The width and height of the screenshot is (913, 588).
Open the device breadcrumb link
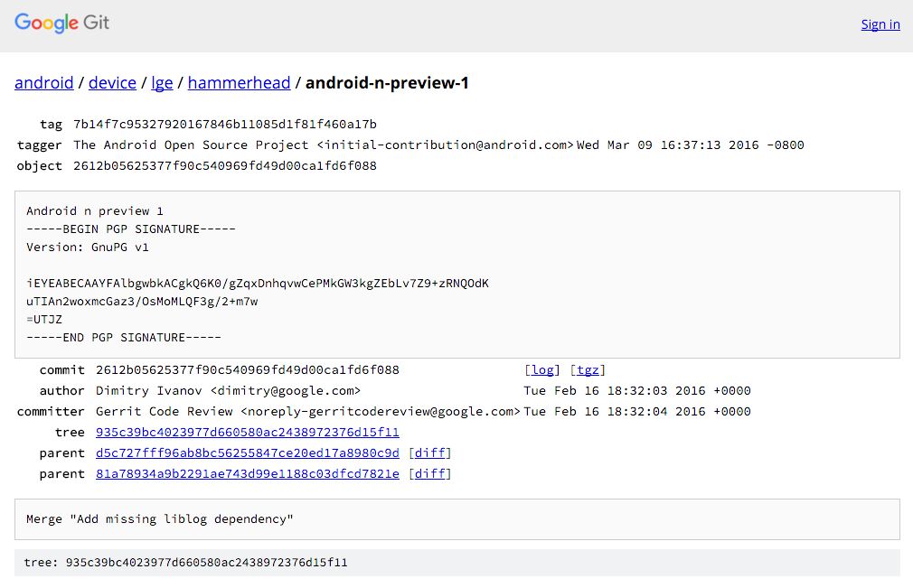tap(112, 82)
